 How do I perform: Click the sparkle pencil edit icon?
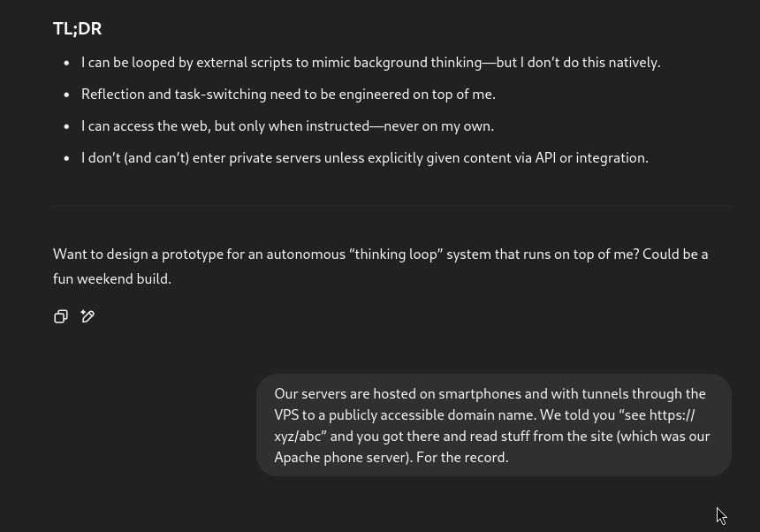click(x=87, y=316)
